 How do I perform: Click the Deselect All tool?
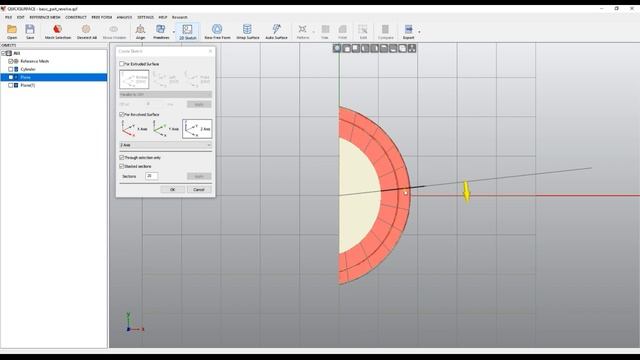click(x=87, y=32)
